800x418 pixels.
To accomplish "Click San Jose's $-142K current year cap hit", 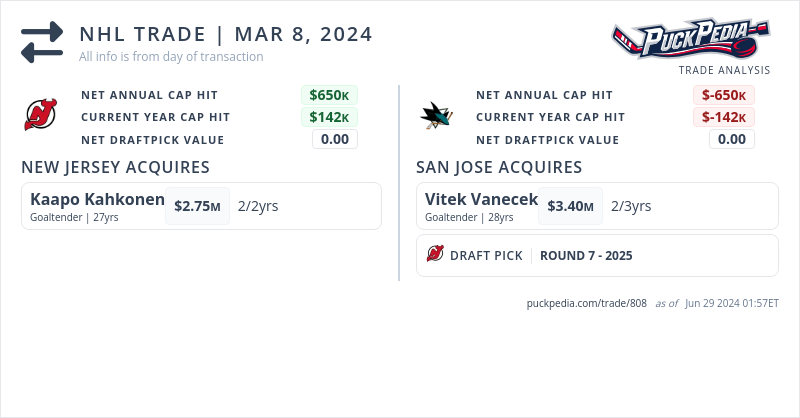I will click(x=724, y=117).
